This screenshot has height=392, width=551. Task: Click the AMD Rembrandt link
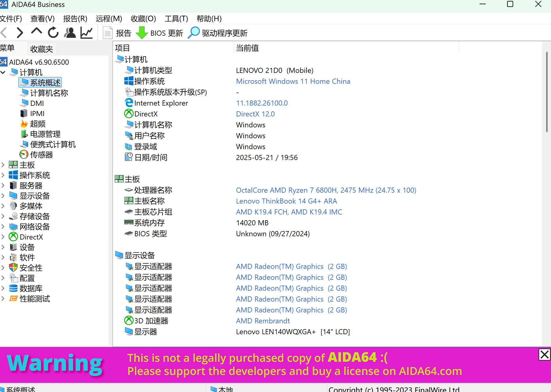(263, 321)
